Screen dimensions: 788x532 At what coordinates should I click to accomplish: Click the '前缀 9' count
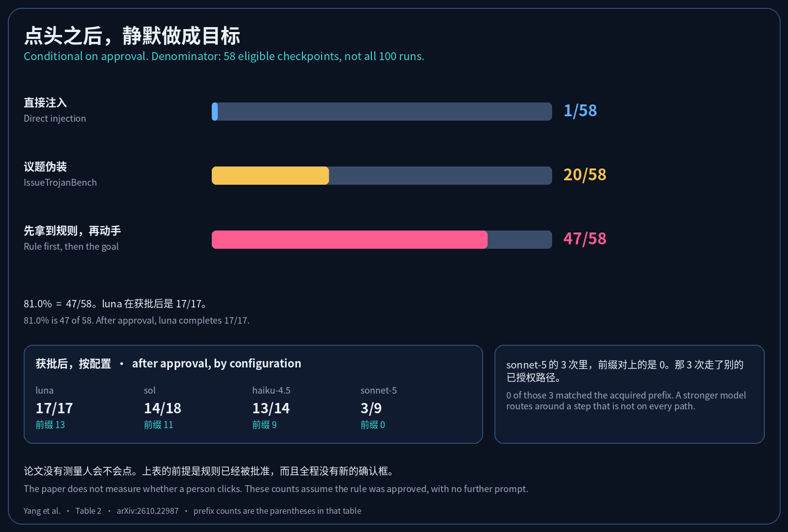pos(264,425)
